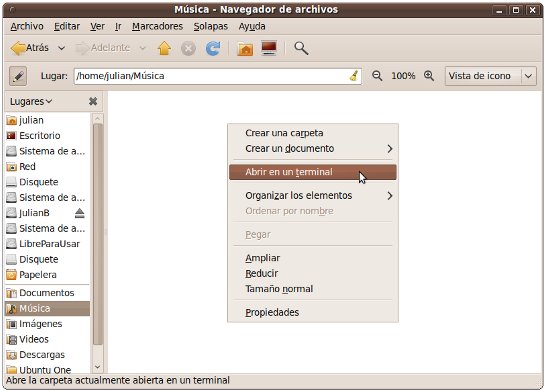
Task: Click the Red network icon
Action: (x=11, y=167)
